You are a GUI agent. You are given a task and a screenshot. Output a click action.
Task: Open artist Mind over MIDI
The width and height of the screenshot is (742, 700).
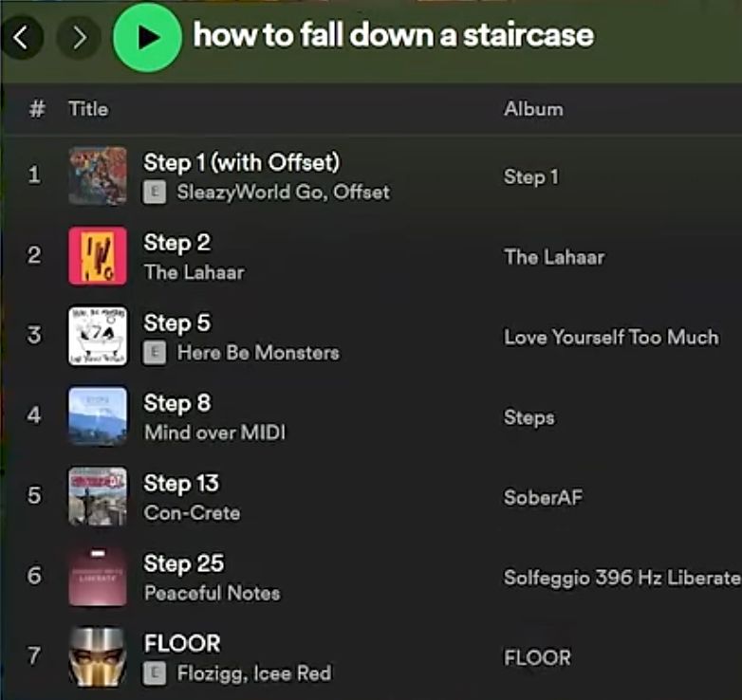pyautogui.click(x=214, y=433)
